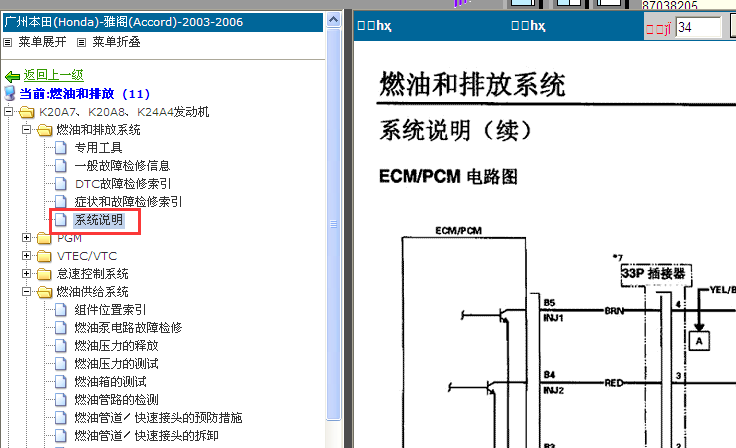Open 燃油管路的检测 page
Screen dimensions: 736x448
(116, 400)
